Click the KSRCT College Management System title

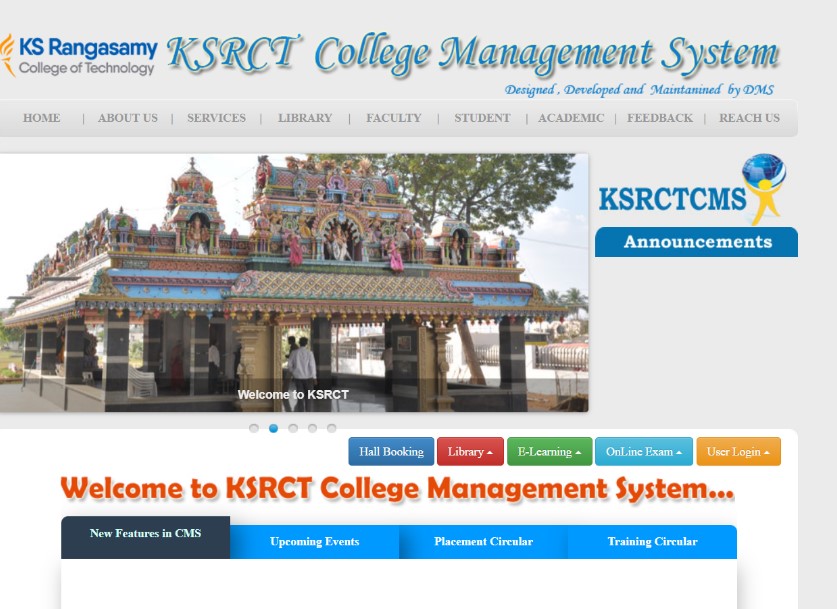(473, 54)
